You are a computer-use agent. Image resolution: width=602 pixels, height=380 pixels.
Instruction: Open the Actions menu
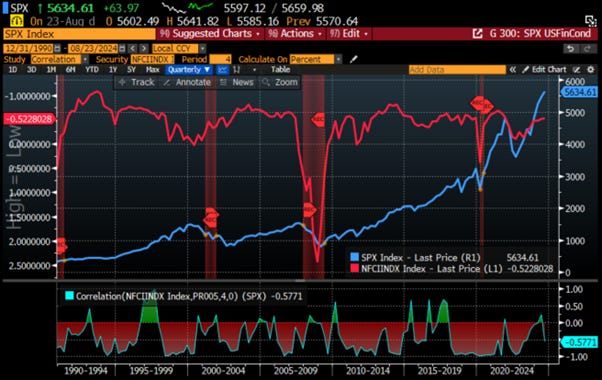295,34
